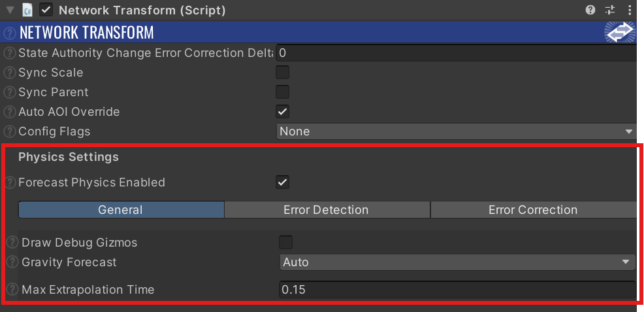Open the component three-dot options menu

click(630, 10)
